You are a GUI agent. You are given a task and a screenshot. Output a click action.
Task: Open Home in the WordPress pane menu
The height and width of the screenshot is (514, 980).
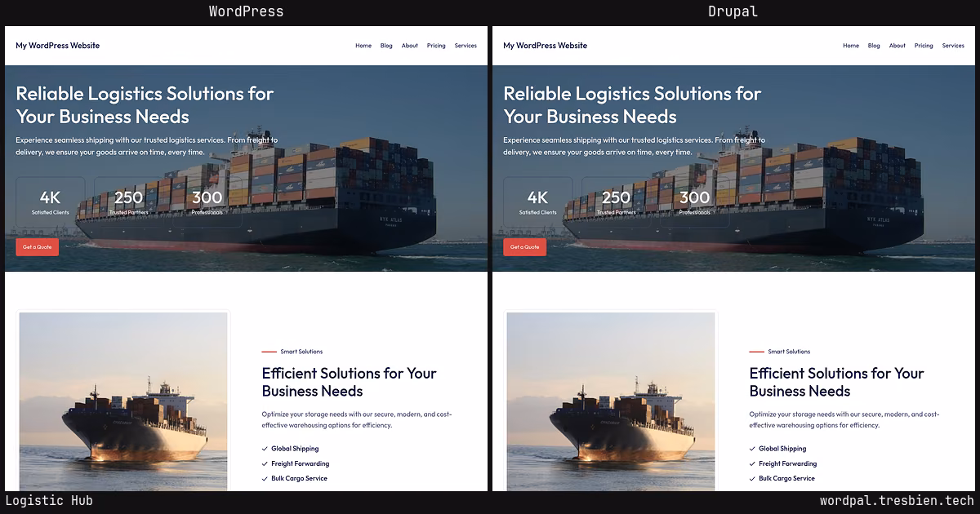pos(363,46)
